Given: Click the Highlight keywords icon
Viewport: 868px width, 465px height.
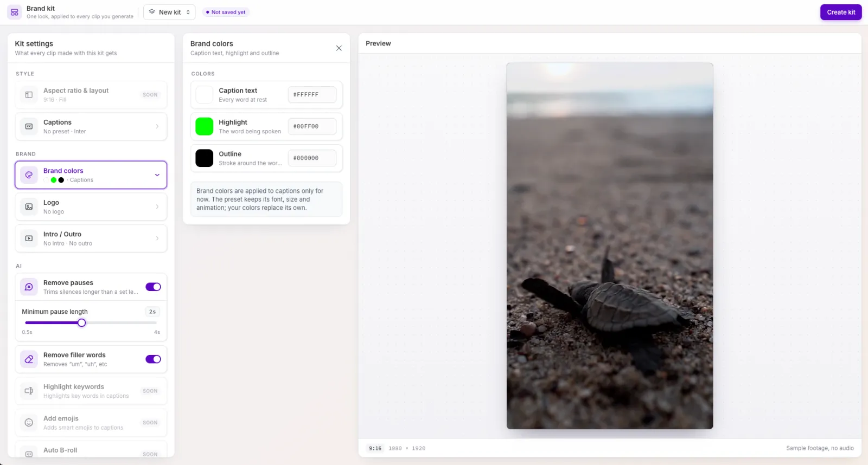Looking at the screenshot, I should click(x=29, y=391).
